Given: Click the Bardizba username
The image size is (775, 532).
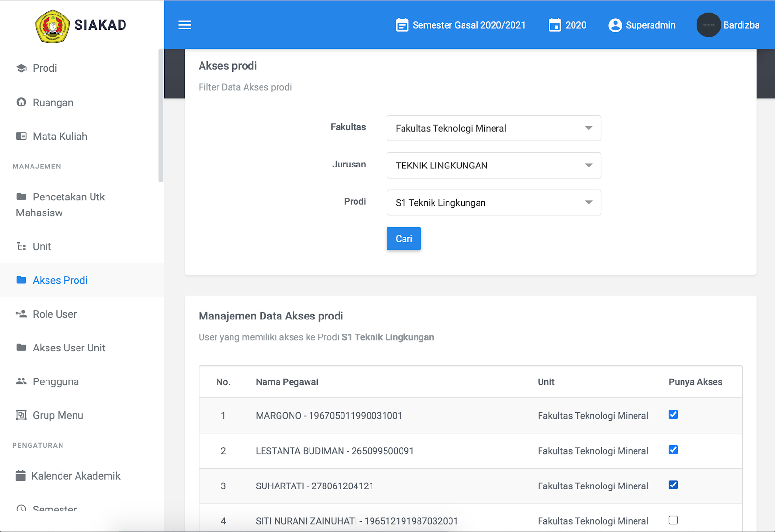Looking at the screenshot, I should pyautogui.click(x=742, y=25).
